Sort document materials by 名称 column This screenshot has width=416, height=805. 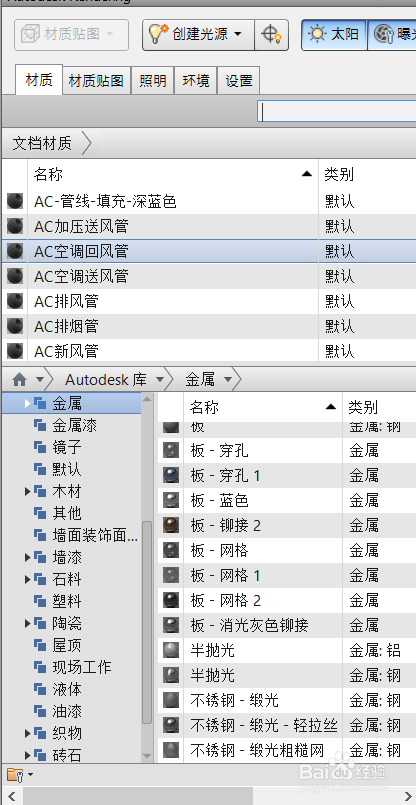coord(173,175)
